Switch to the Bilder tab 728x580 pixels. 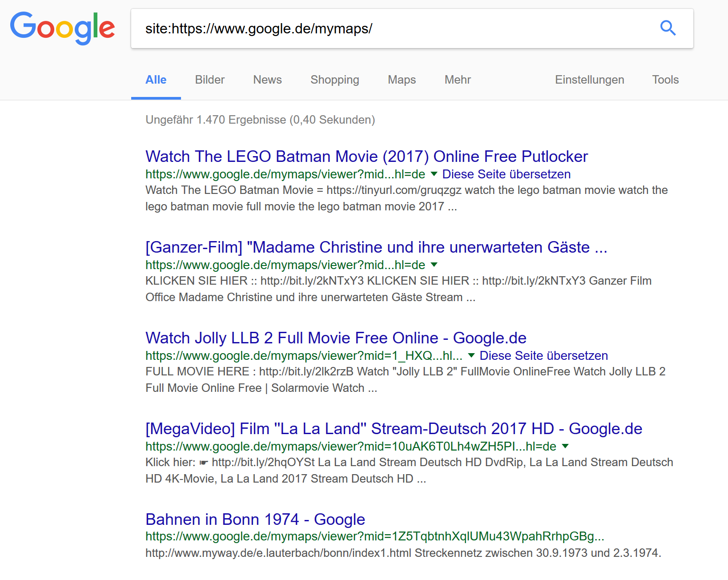point(209,80)
